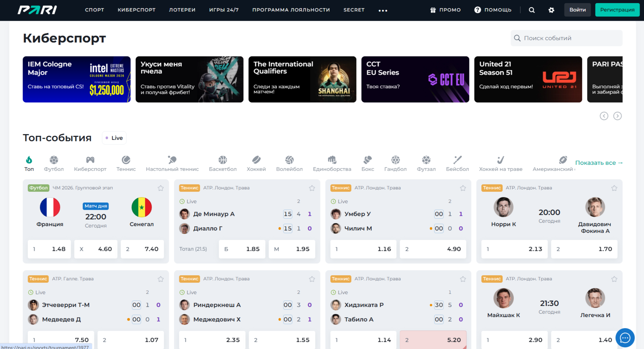Bet on draw at 4.60
The image size is (644, 349).
click(96, 249)
